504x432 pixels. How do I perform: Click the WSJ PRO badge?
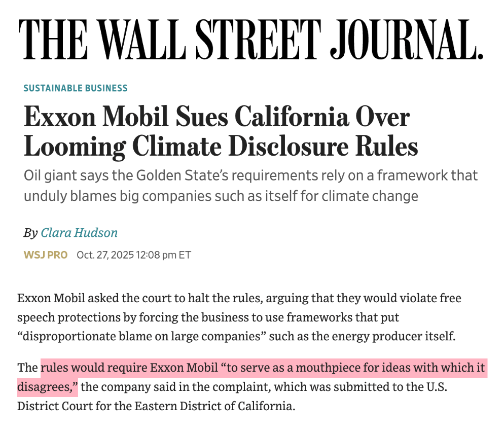click(45, 255)
